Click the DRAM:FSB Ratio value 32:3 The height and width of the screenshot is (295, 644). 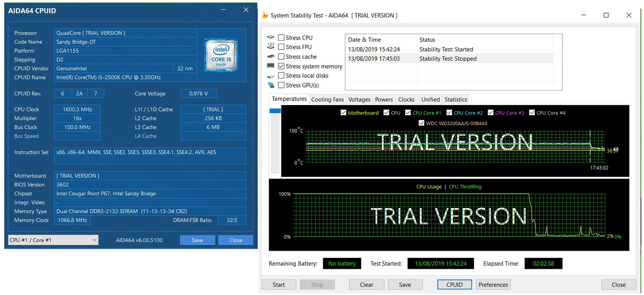tap(231, 220)
